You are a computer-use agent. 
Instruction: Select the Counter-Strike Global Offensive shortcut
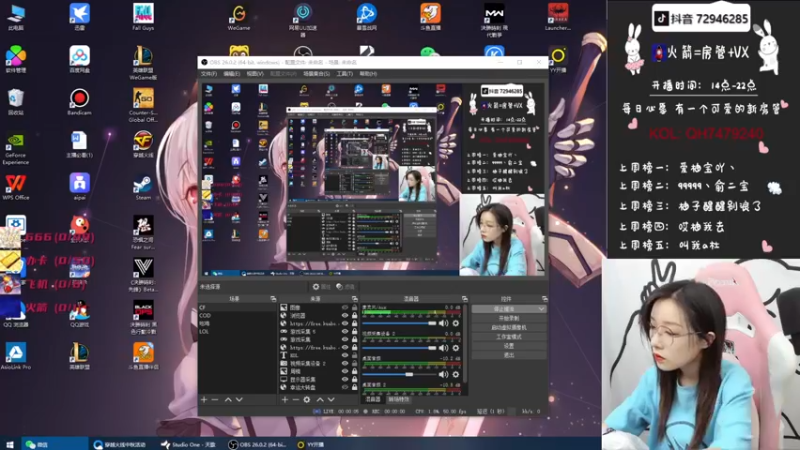point(143,105)
